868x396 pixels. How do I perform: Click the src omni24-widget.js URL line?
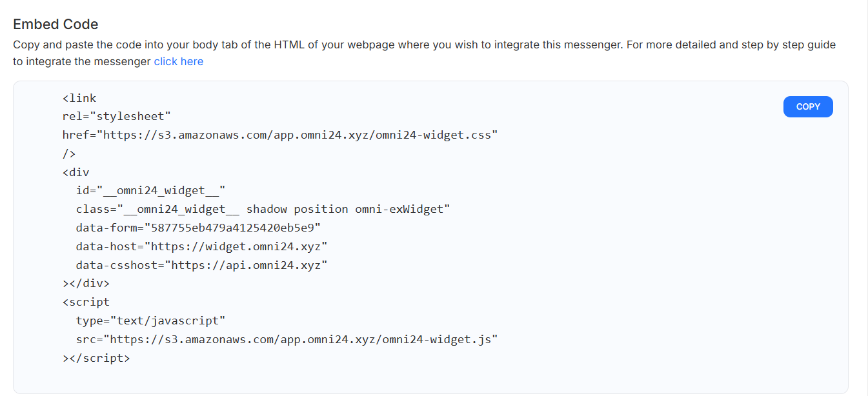click(x=287, y=339)
